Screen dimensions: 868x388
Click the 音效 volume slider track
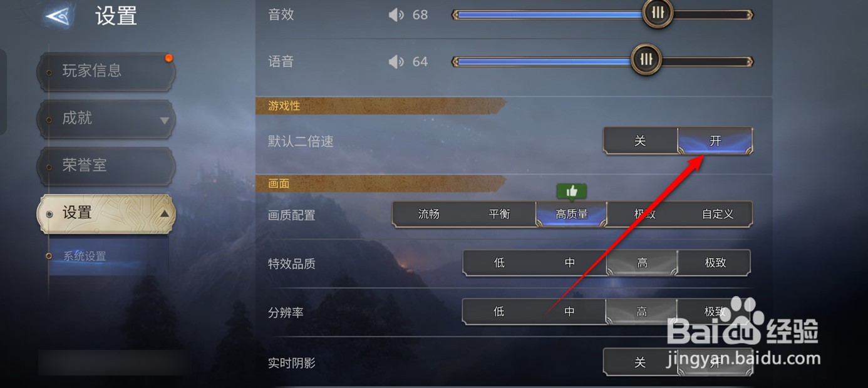tap(602, 14)
